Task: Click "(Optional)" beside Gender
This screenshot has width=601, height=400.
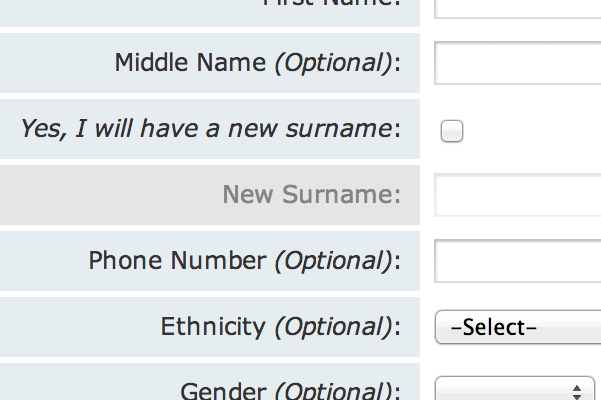Action: click(x=333, y=391)
